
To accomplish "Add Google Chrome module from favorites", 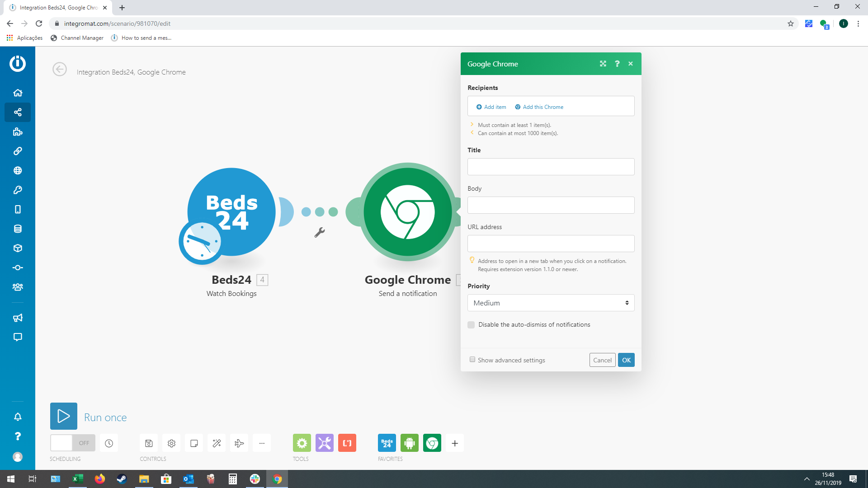I will click(x=432, y=443).
